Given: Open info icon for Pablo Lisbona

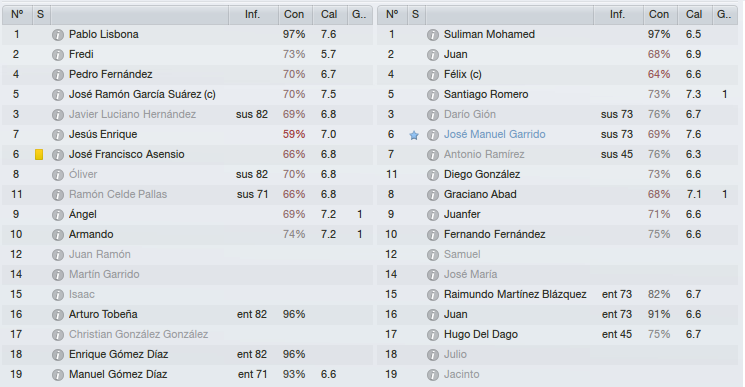Looking at the screenshot, I should [57, 35].
